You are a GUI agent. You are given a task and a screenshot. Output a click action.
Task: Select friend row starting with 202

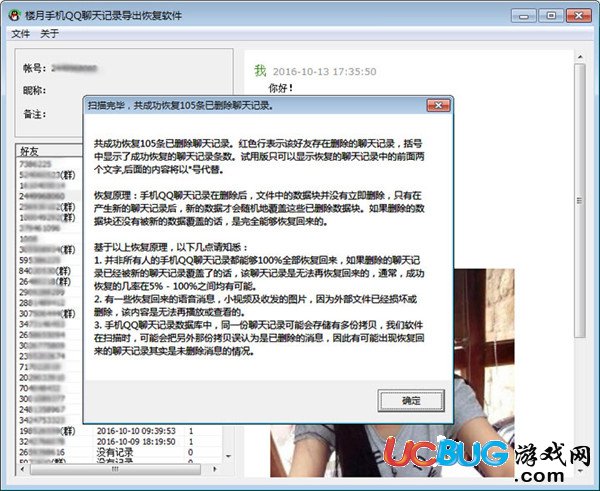(42, 377)
